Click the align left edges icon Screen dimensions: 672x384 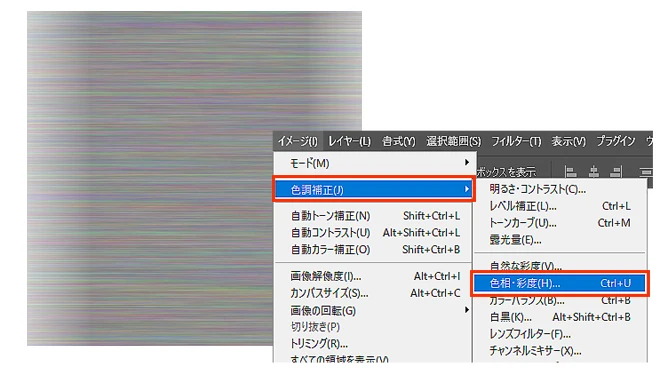(x=570, y=172)
